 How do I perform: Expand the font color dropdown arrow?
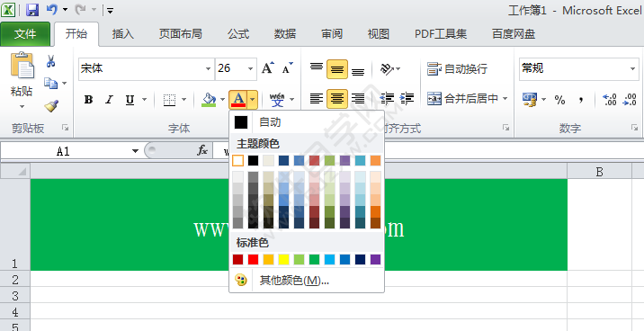[253, 99]
